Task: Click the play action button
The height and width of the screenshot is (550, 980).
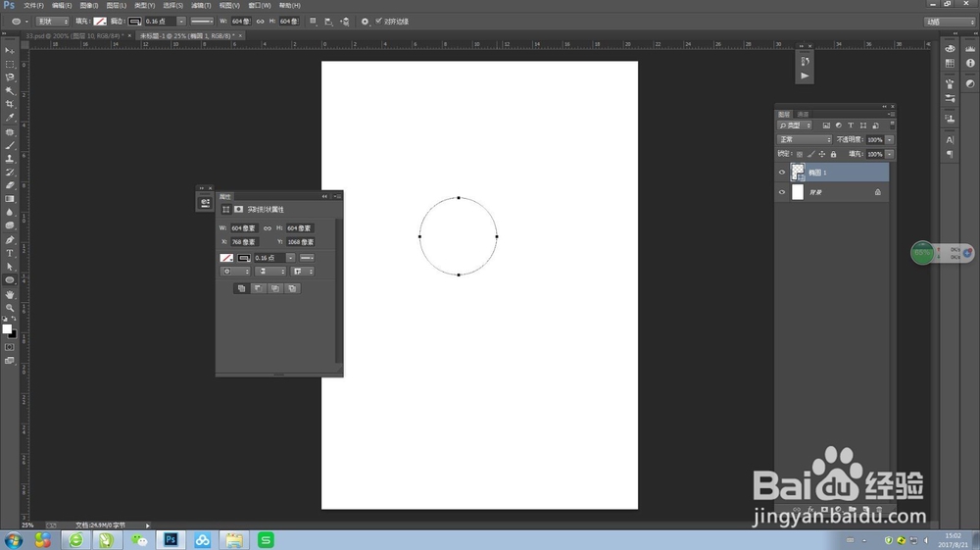Action: [x=805, y=75]
